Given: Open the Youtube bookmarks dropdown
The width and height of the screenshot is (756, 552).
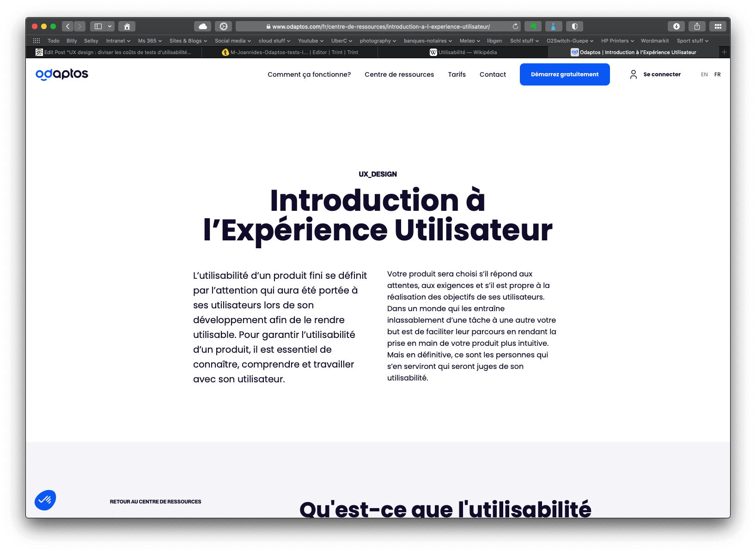Looking at the screenshot, I should pyautogui.click(x=311, y=41).
